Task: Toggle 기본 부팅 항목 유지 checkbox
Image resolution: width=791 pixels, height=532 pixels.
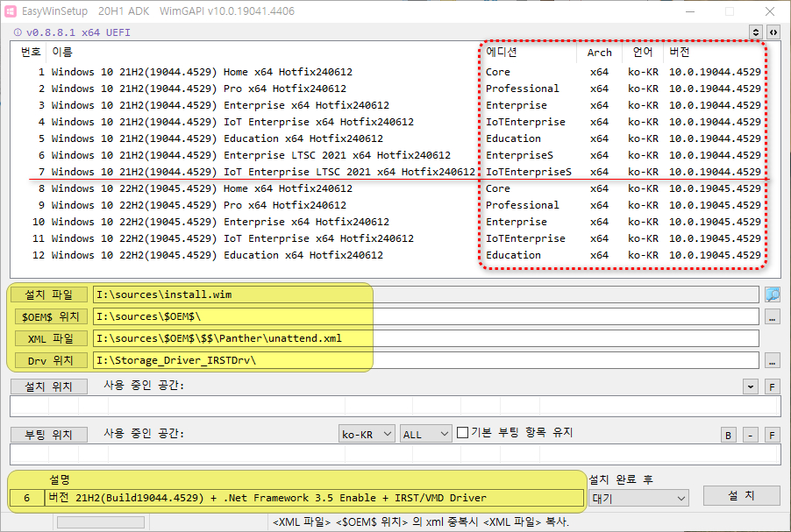Action: click(x=462, y=433)
